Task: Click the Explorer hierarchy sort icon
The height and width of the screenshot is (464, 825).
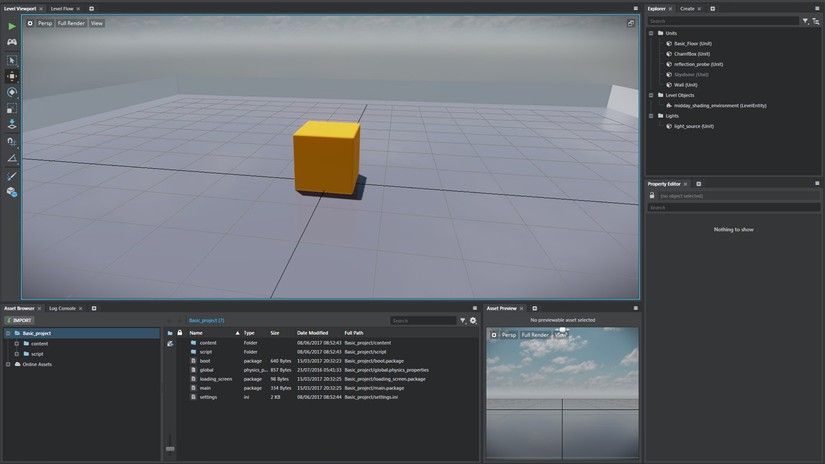Action: 816,21
